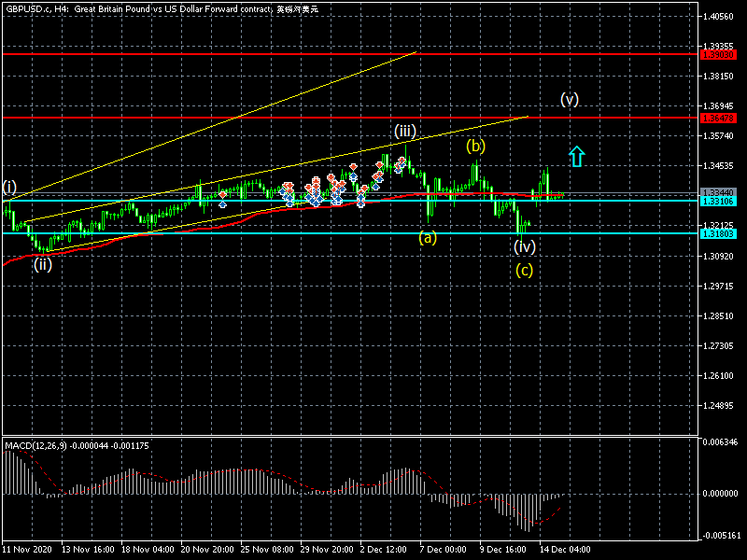Click the cyan up arrow icon
This screenshot has width=747, height=560.
[x=577, y=156]
